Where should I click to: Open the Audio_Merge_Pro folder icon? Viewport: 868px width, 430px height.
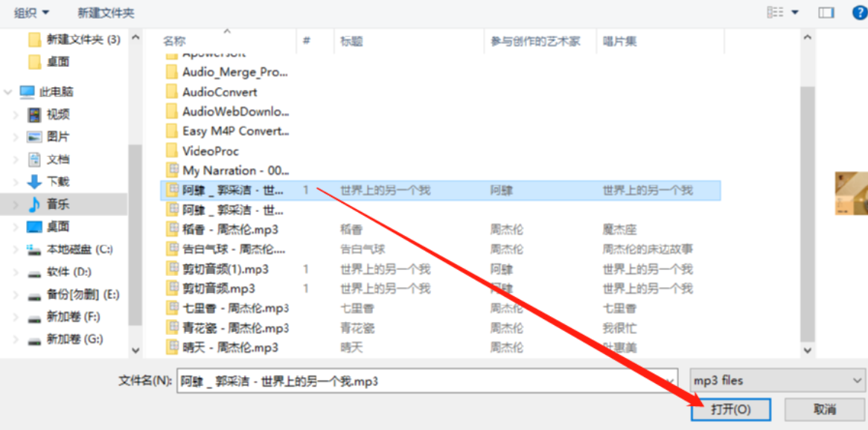click(x=172, y=72)
